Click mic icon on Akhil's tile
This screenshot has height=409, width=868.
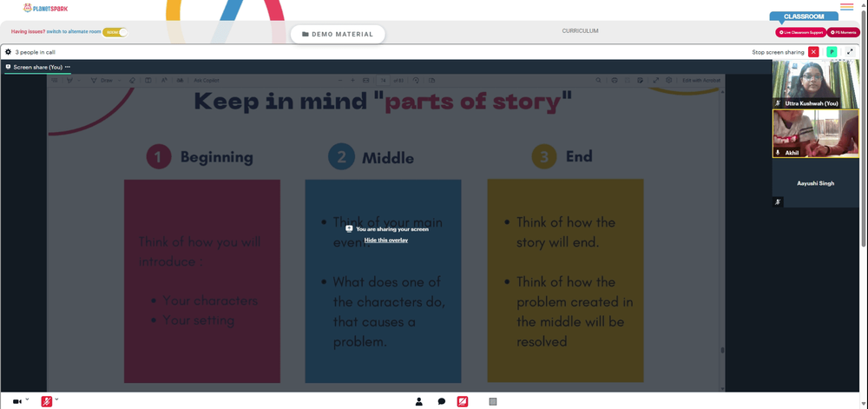pyautogui.click(x=778, y=152)
